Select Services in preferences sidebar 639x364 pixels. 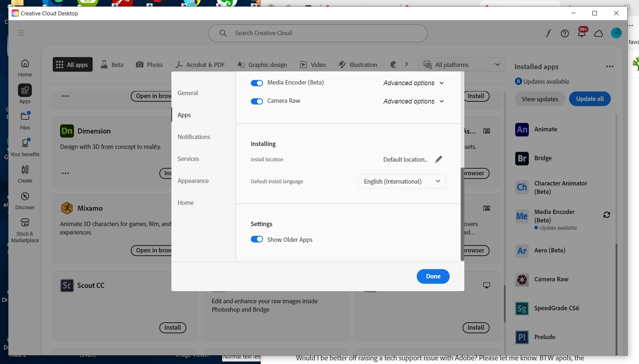click(x=188, y=159)
